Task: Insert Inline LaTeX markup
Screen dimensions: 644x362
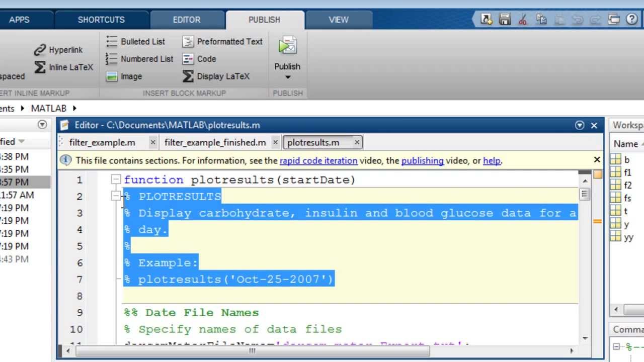Action: click(63, 67)
